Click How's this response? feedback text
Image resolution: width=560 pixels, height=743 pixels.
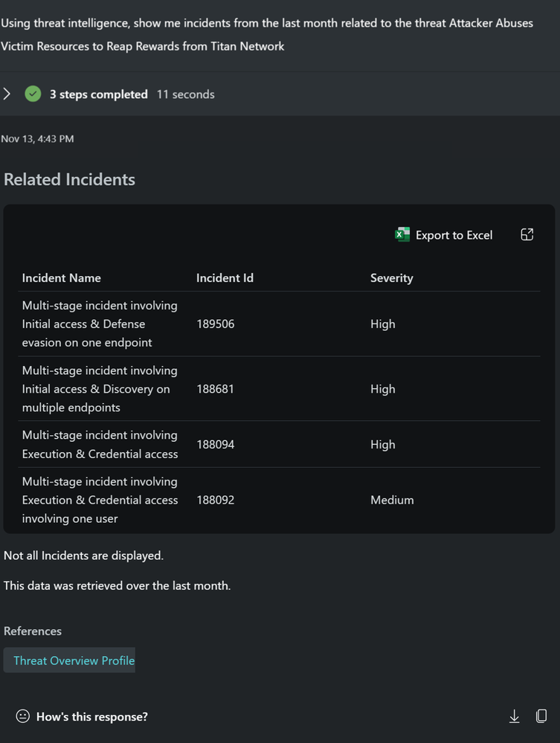pos(92,716)
